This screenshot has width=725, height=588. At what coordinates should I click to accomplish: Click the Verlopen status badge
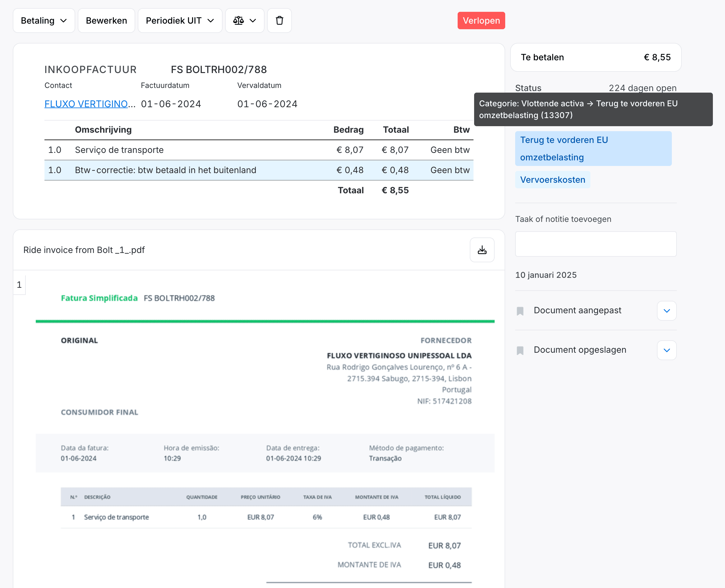[x=481, y=21]
